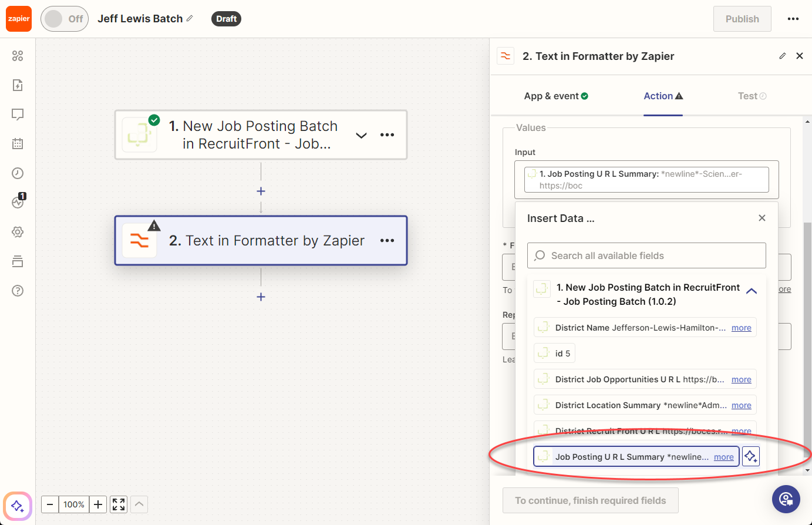
Task: Add step between steps 1 and 2
Action: coord(261,191)
